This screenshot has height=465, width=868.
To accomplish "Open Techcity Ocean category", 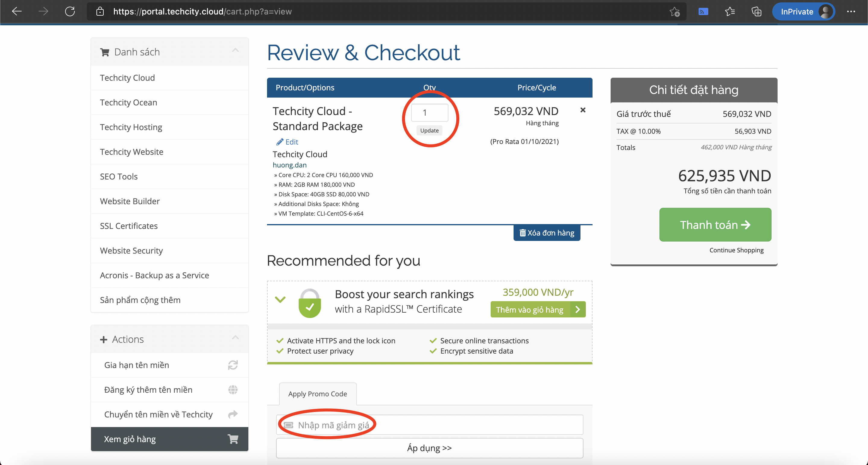I will point(169,102).
